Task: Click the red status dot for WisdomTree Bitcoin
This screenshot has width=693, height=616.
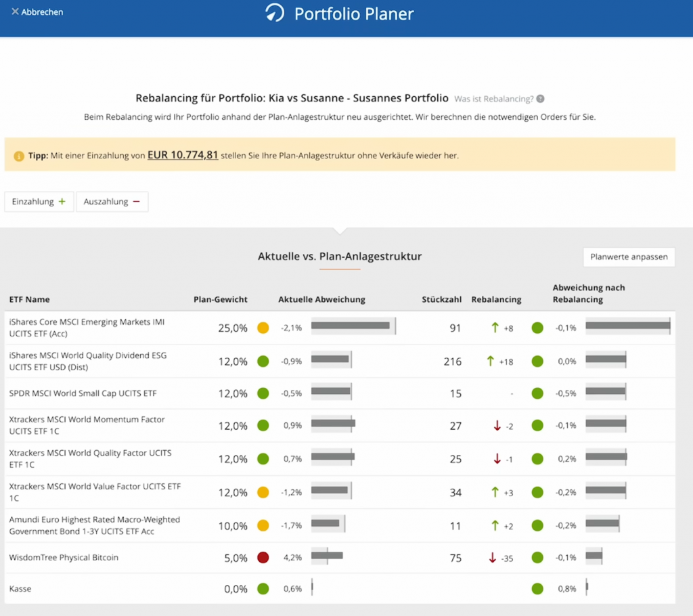Action: tap(263, 558)
